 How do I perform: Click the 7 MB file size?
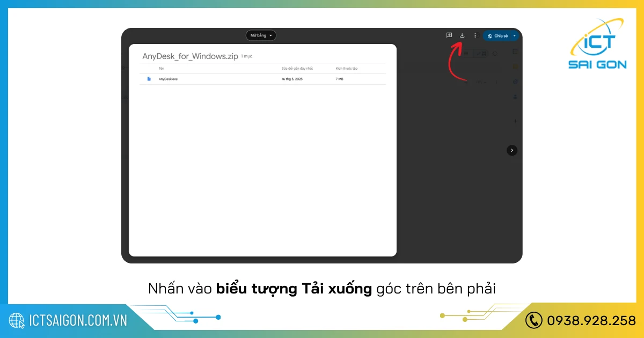pos(340,79)
